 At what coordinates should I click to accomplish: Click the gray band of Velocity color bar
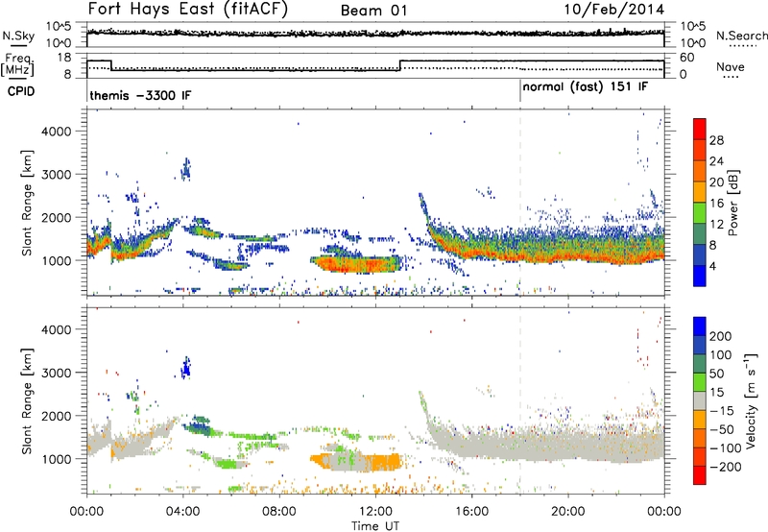[700, 400]
